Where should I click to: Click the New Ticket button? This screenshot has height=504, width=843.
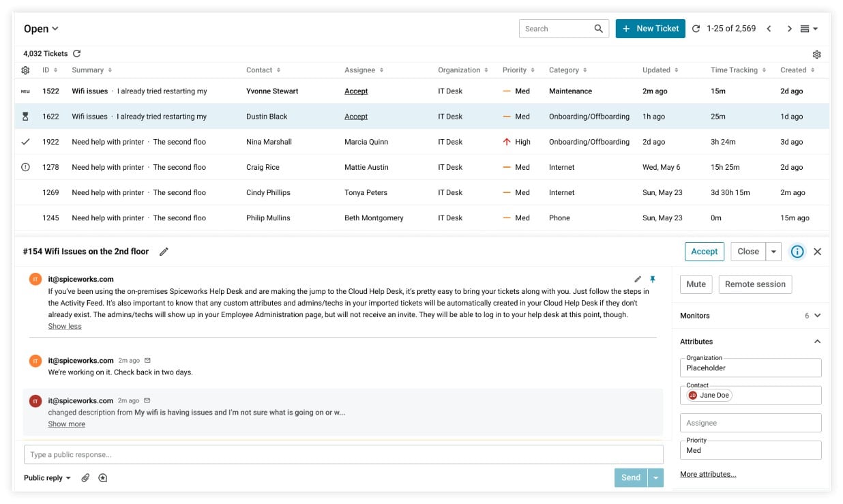pos(650,29)
